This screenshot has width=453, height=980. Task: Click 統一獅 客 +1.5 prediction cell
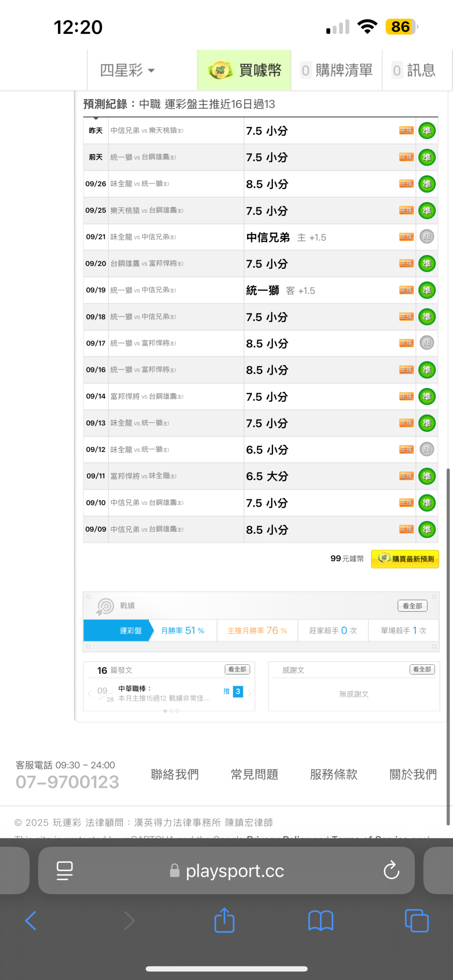tap(281, 290)
